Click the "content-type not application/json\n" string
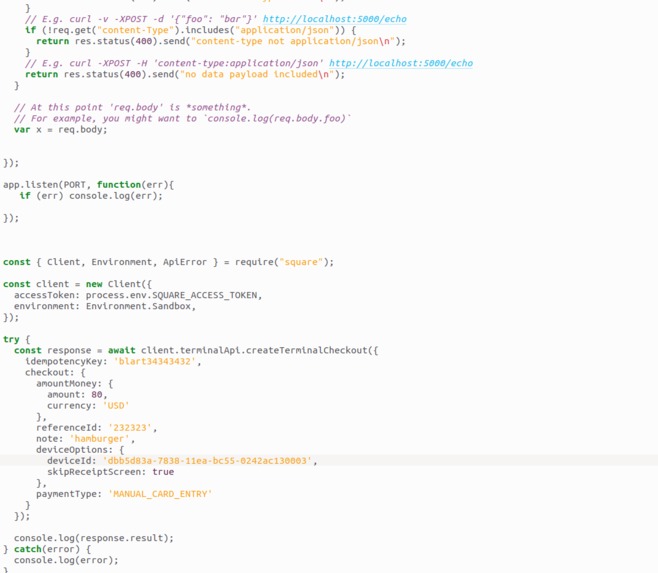The width and height of the screenshot is (658, 573). click(x=293, y=41)
